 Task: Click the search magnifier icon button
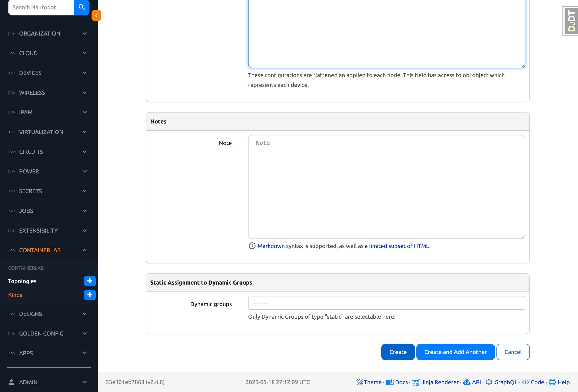[82, 7]
